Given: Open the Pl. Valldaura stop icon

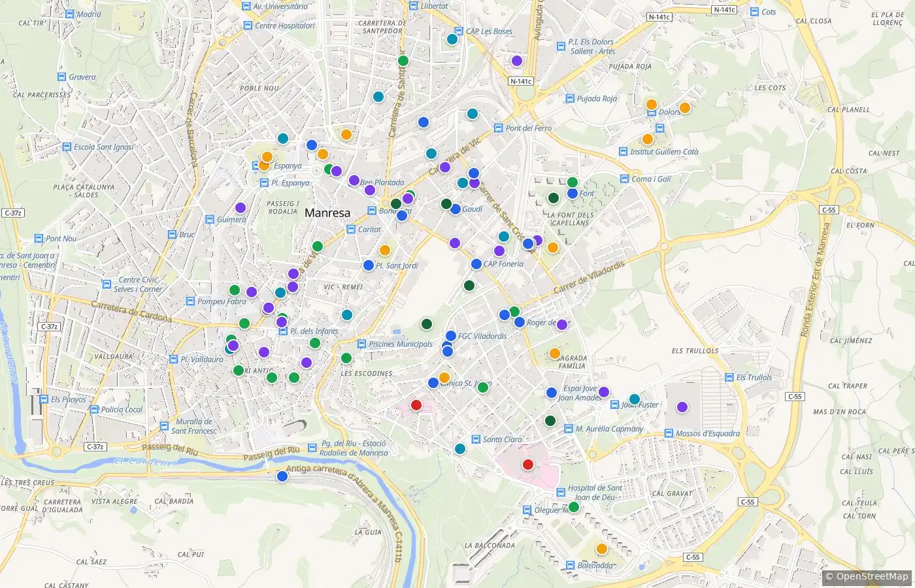Looking at the screenshot, I should (173, 359).
